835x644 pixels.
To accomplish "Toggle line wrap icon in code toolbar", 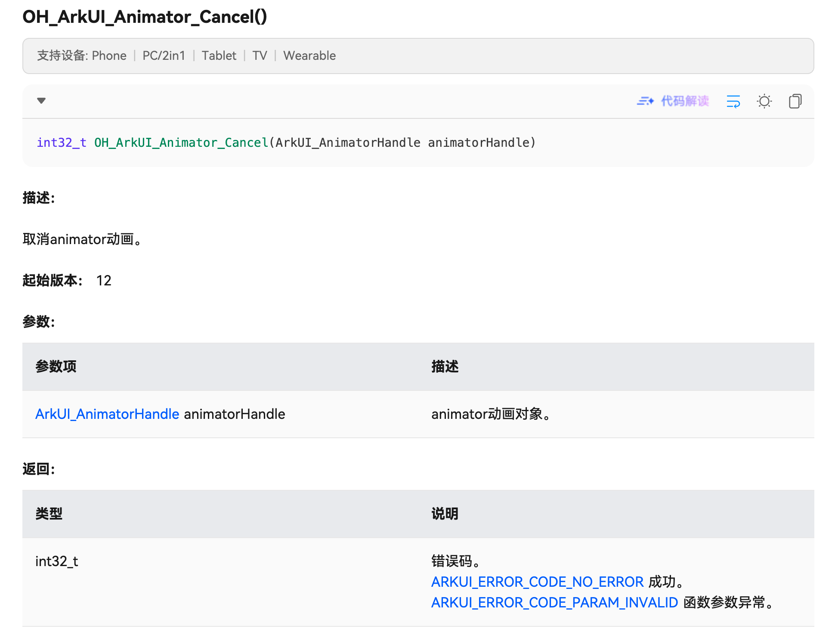I will click(x=733, y=101).
